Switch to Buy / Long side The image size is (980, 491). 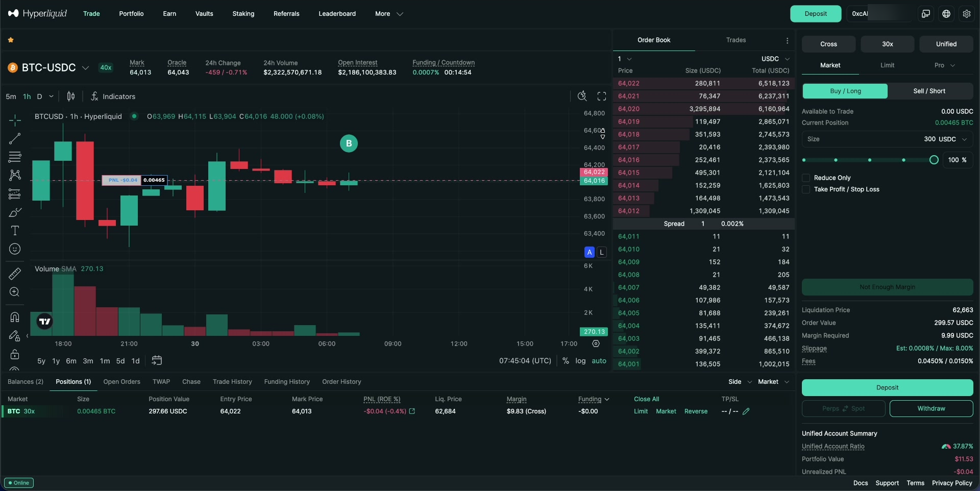coord(845,91)
